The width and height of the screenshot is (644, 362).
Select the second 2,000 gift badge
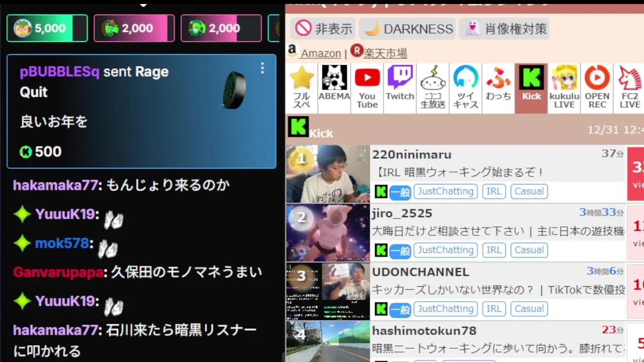point(221,28)
